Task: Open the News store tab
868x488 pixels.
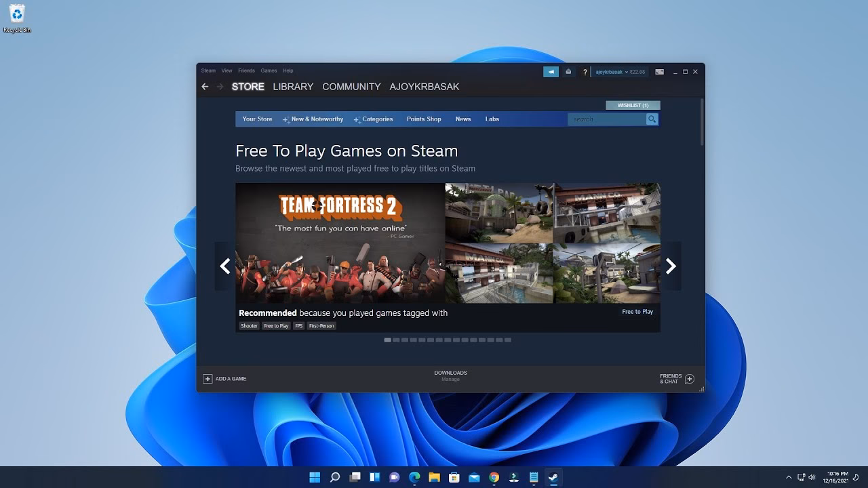Action: click(463, 119)
